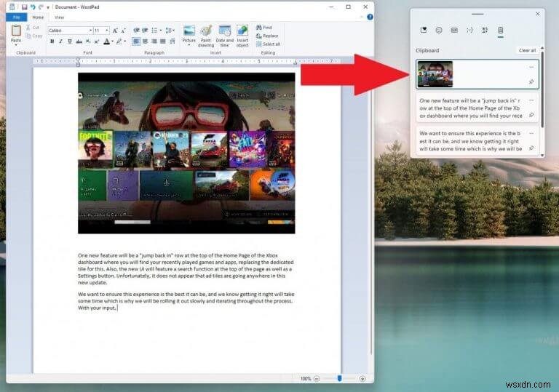Open more options for 'One new feature' item
559x392 pixels.
click(x=531, y=100)
